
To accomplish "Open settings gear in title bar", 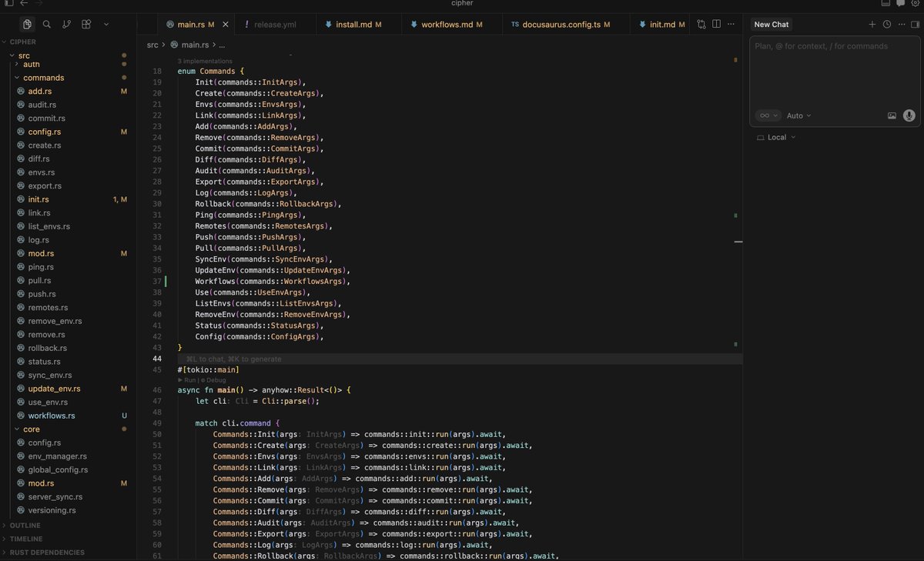I will click(916, 3).
